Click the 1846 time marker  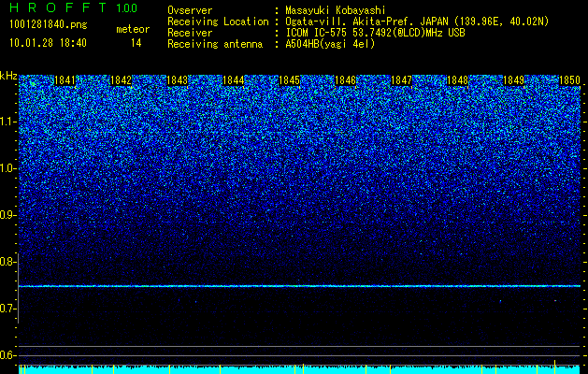tap(345, 80)
